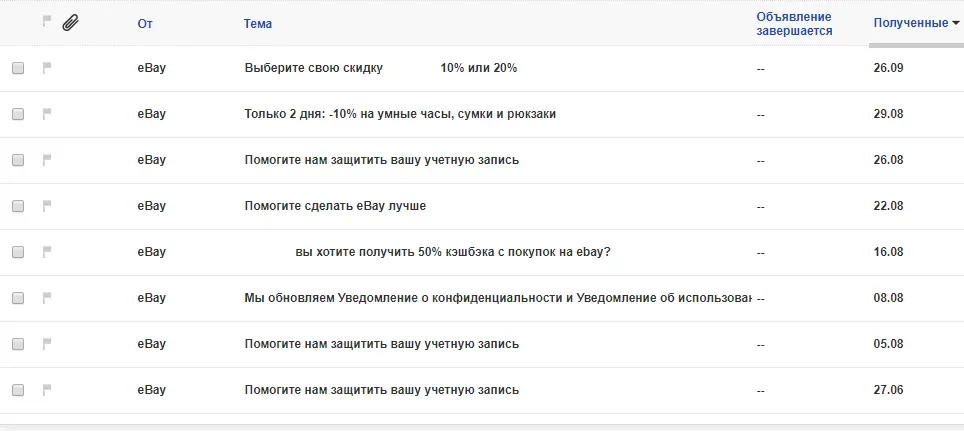Tick the checkbox for the 26.08 message
Screen dimensions: 964x431
[x=18, y=160]
